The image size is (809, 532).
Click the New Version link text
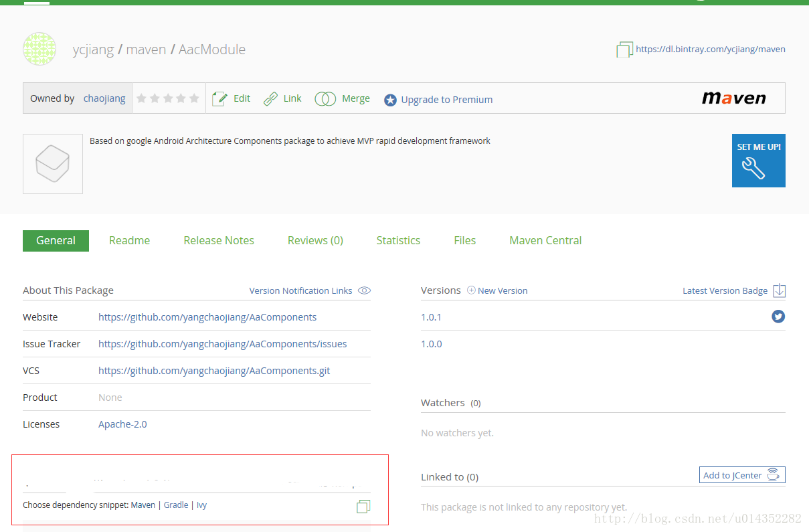[x=503, y=290]
